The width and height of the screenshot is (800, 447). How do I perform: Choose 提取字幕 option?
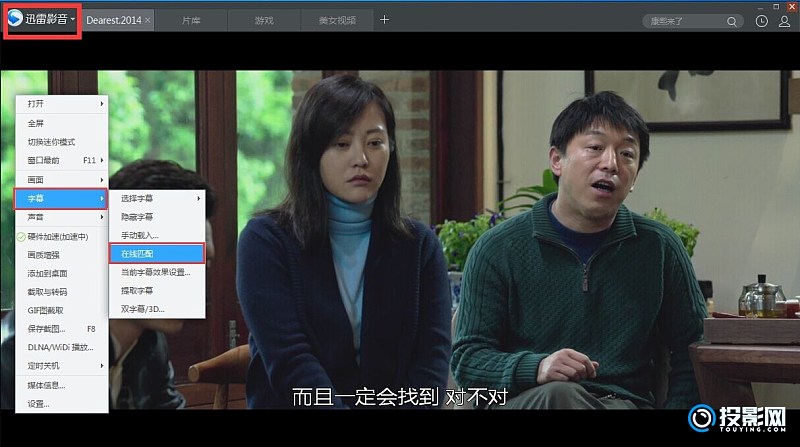click(x=157, y=290)
